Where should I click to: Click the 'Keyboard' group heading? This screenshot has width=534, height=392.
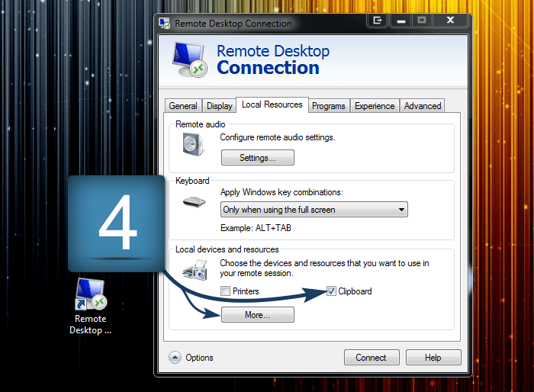(x=192, y=181)
